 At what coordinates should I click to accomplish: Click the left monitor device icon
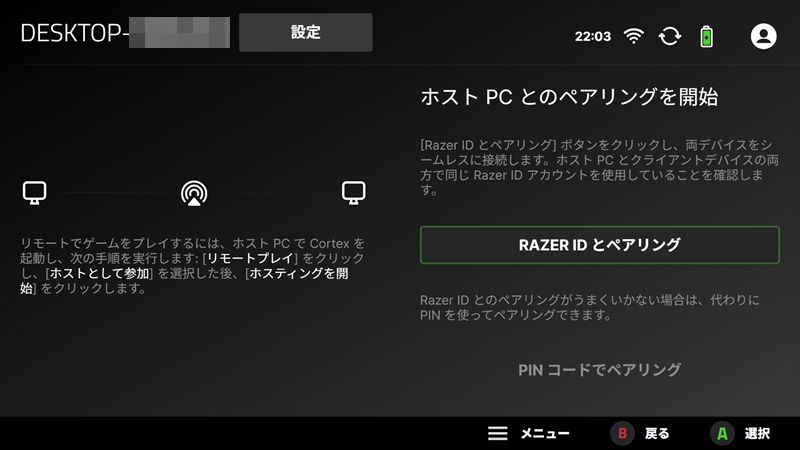click(35, 191)
